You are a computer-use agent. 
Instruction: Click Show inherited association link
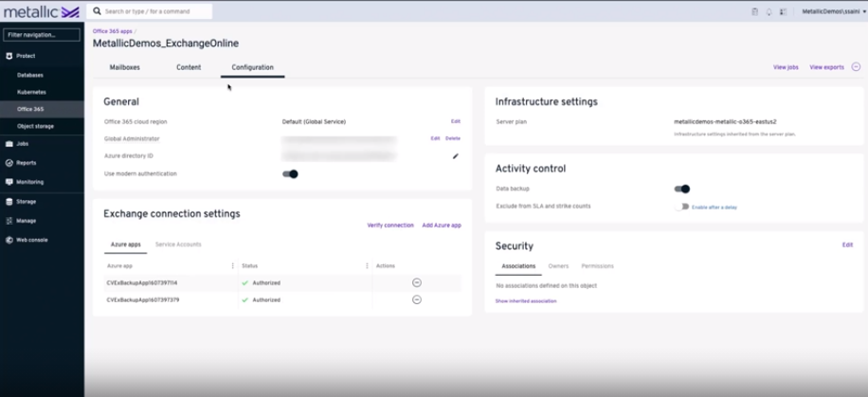[x=526, y=301]
